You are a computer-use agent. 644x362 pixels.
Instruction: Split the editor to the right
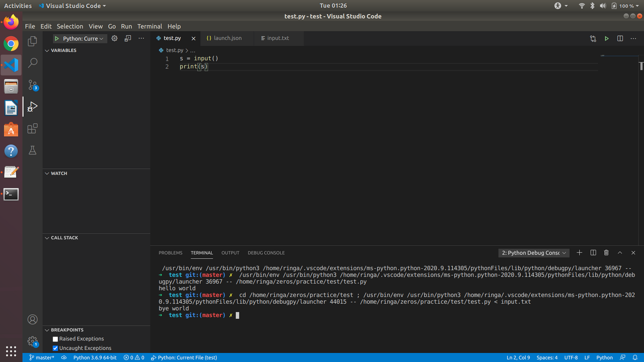tap(620, 38)
